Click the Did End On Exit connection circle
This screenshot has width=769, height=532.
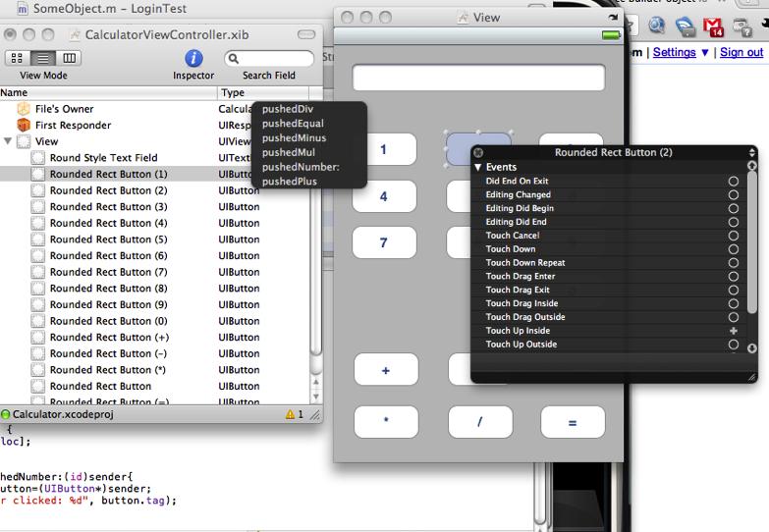tap(734, 181)
